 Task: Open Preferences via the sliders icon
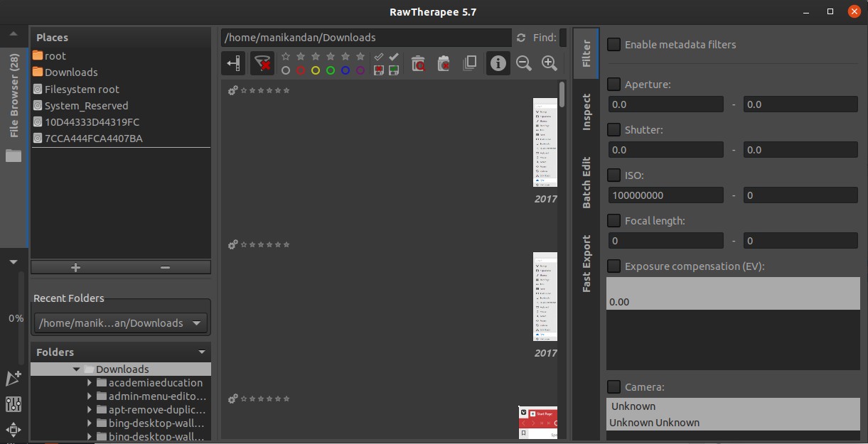[14, 404]
